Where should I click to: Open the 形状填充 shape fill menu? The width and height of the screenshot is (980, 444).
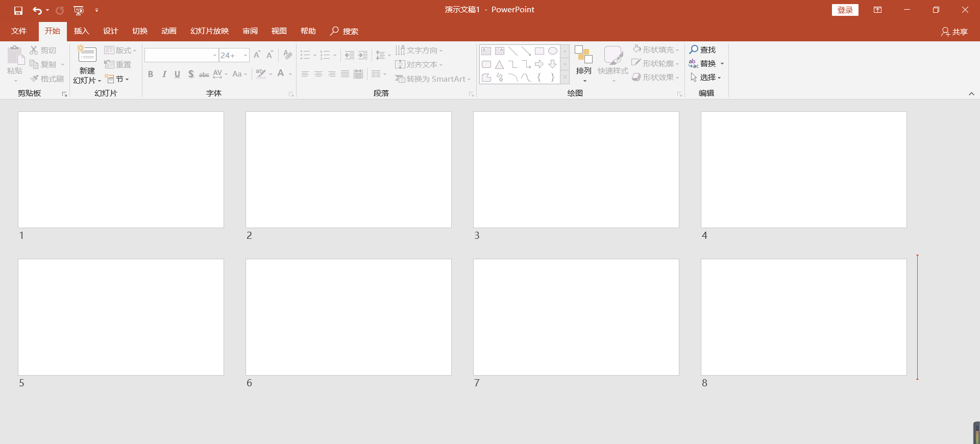(656, 50)
